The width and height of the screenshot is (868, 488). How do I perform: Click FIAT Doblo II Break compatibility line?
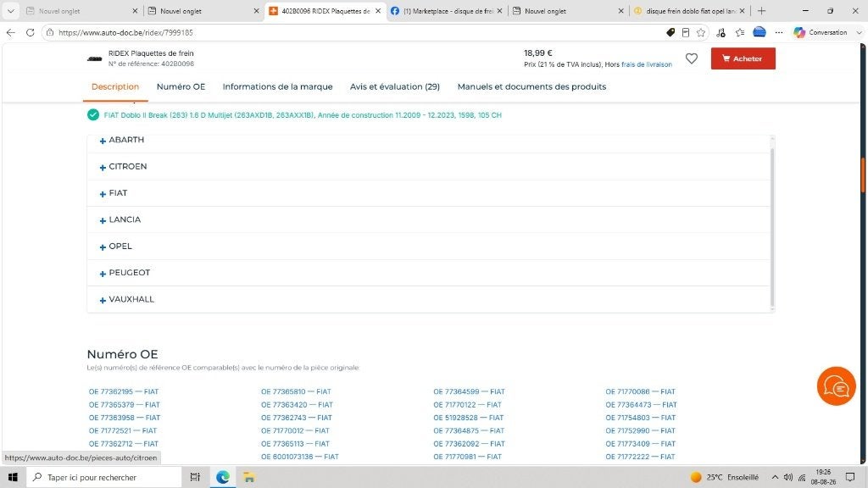[303, 115]
